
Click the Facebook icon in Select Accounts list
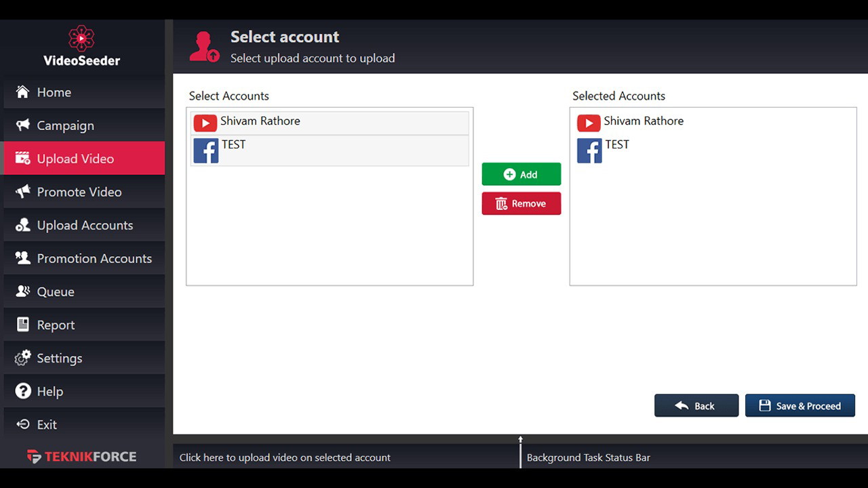tap(205, 150)
